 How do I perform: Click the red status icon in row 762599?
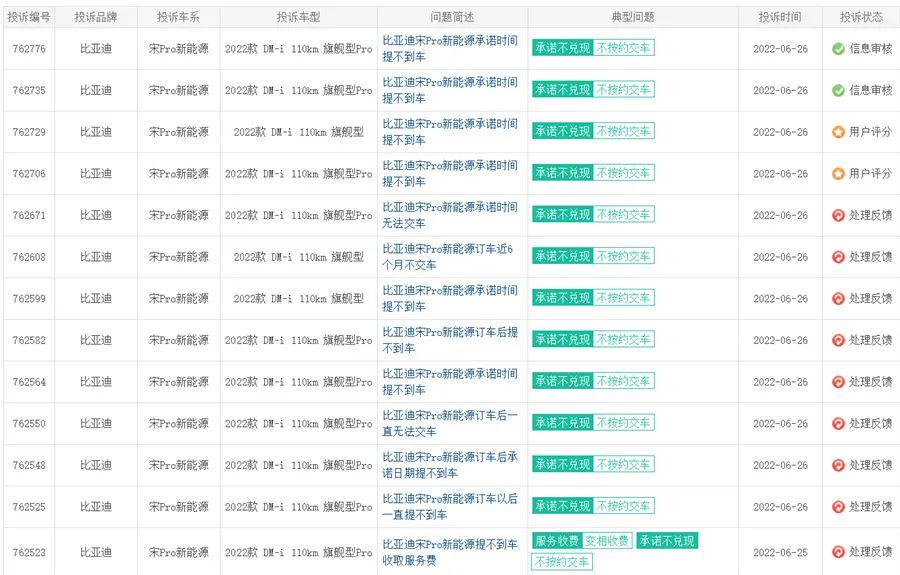pyautogui.click(x=838, y=298)
